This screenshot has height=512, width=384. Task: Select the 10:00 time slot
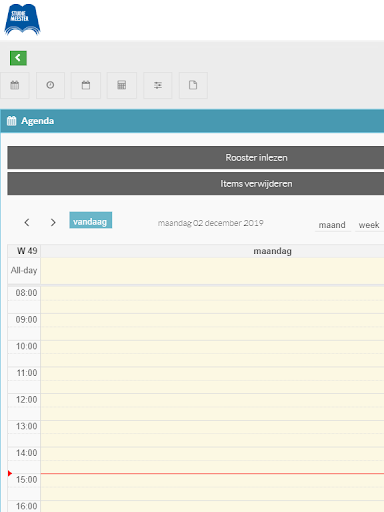point(212,347)
